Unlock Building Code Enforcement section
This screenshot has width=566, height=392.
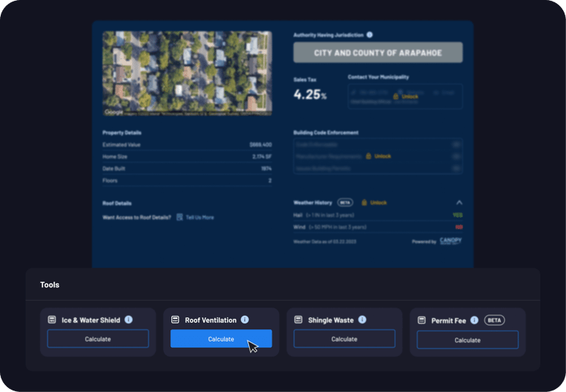coord(379,156)
